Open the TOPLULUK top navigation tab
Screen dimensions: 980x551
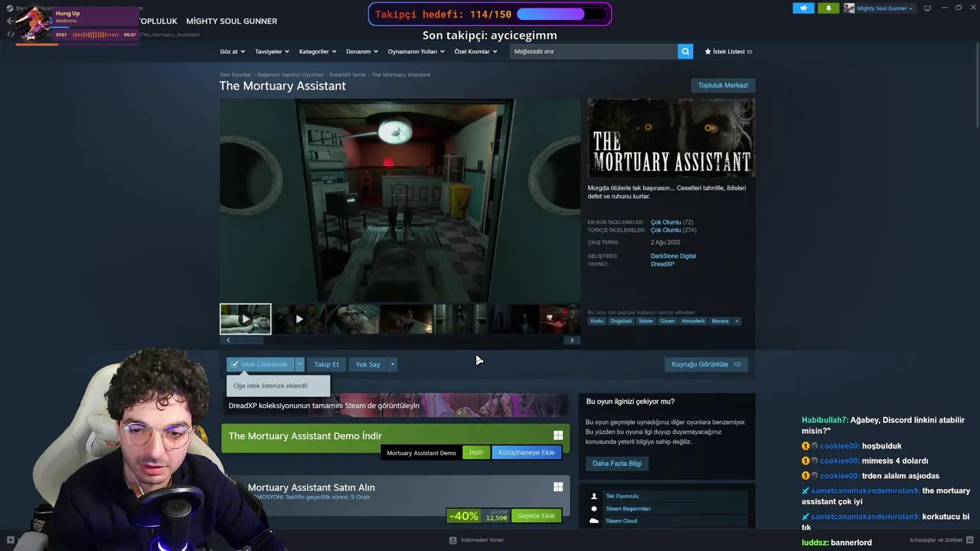(158, 21)
